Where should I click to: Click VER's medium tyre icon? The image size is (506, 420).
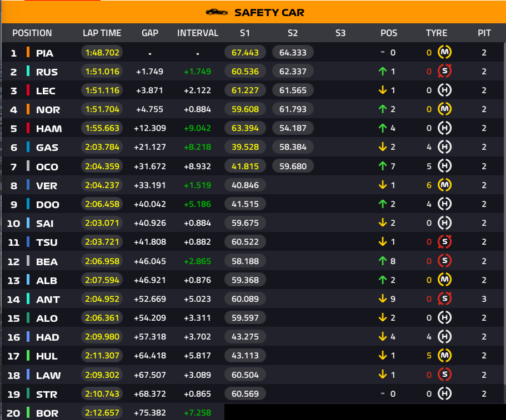pyautogui.click(x=444, y=185)
